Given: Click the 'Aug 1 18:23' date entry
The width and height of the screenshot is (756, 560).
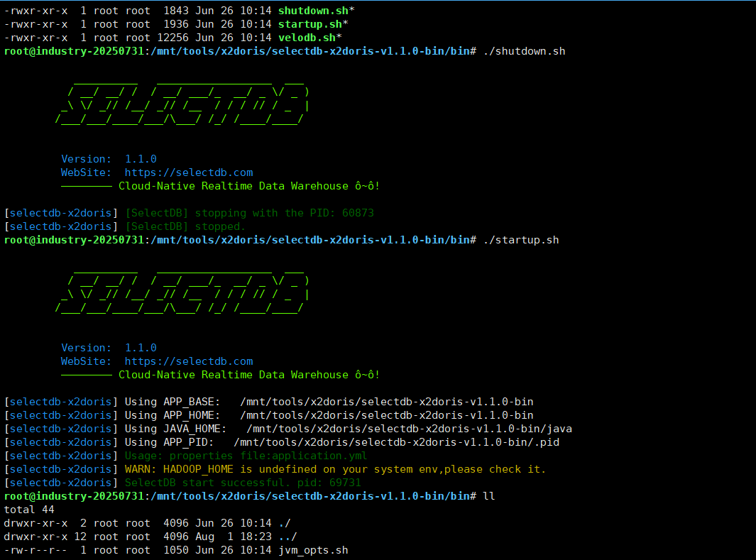Looking at the screenshot, I should (x=234, y=537).
